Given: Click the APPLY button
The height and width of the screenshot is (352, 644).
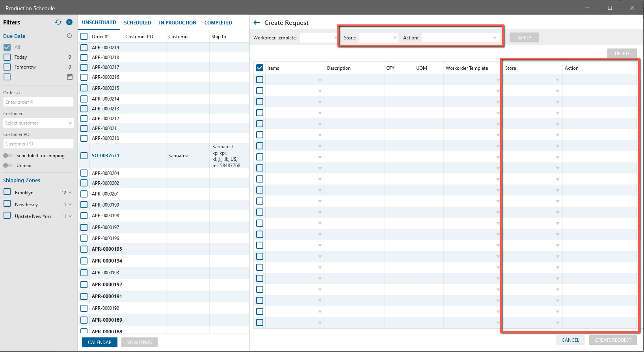Looking at the screenshot, I should (524, 38).
